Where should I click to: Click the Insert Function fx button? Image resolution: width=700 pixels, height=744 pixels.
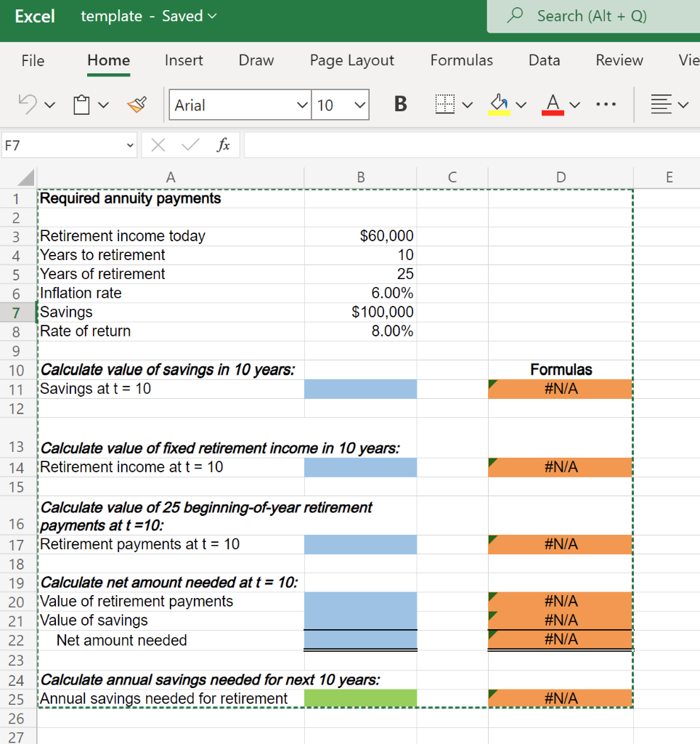223,145
